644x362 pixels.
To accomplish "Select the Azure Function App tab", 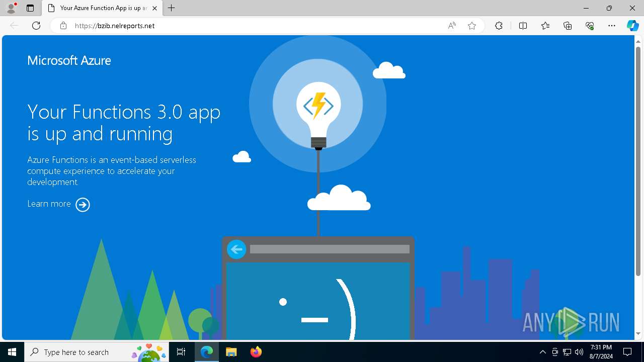I will point(102,8).
